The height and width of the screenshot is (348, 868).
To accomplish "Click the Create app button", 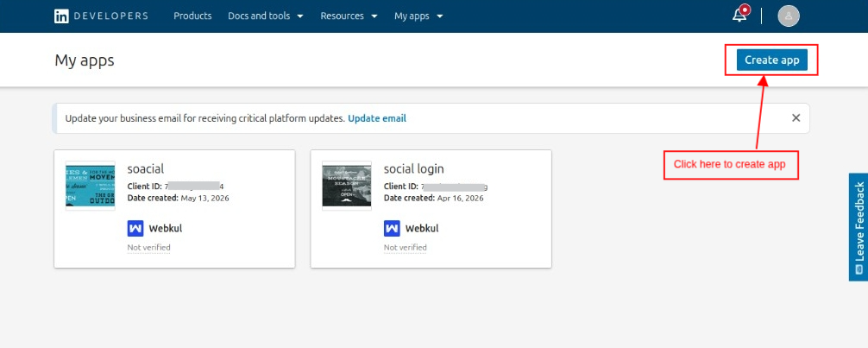I will [771, 60].
